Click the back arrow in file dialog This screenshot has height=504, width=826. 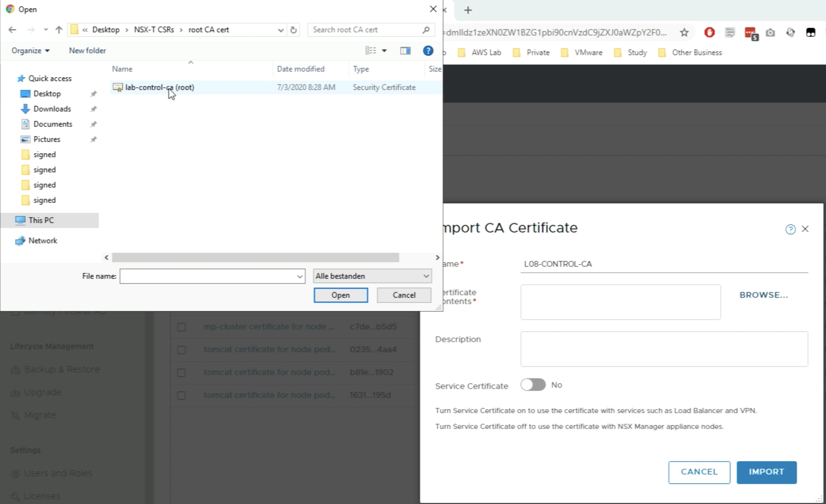click(x=12, y=30)
